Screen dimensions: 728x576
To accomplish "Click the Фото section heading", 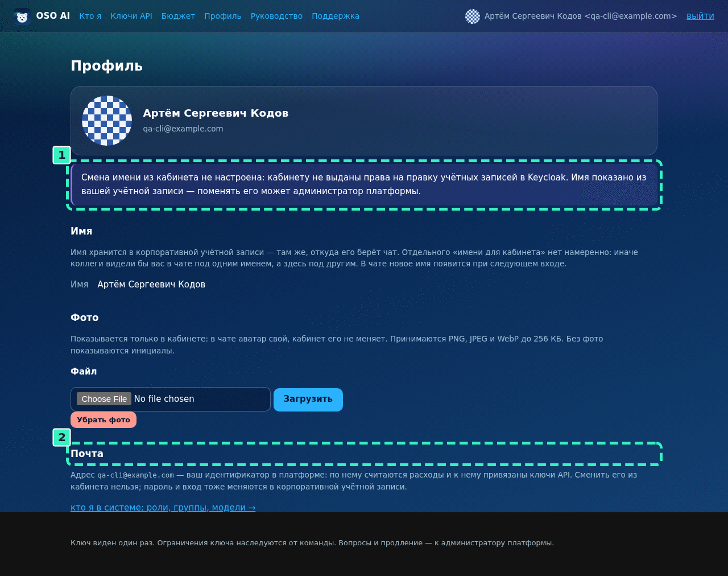I will pyautogui.click(x=85, y=318).
